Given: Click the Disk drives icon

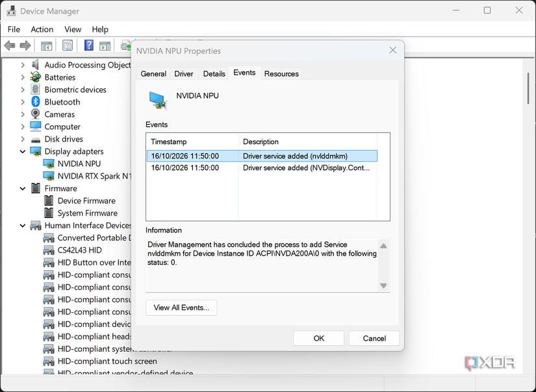Looking at the screenshot, I should (x=36, y=140).
